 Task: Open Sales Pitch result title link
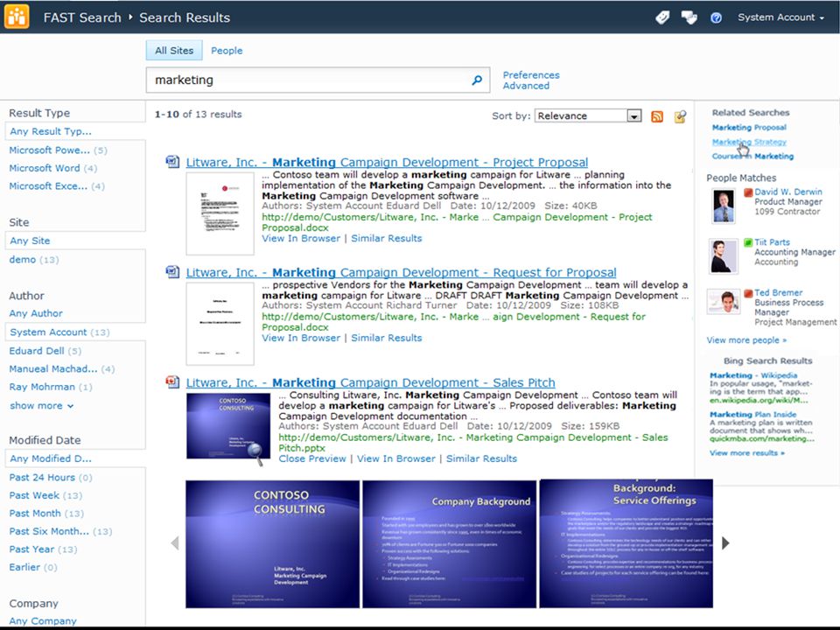(x=371, y=382)
